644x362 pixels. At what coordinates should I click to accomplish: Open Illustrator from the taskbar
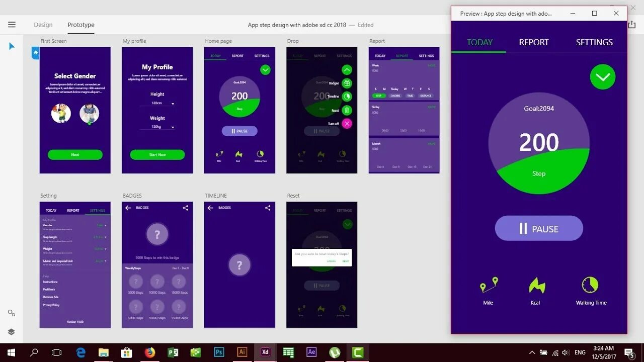[242, 352]
